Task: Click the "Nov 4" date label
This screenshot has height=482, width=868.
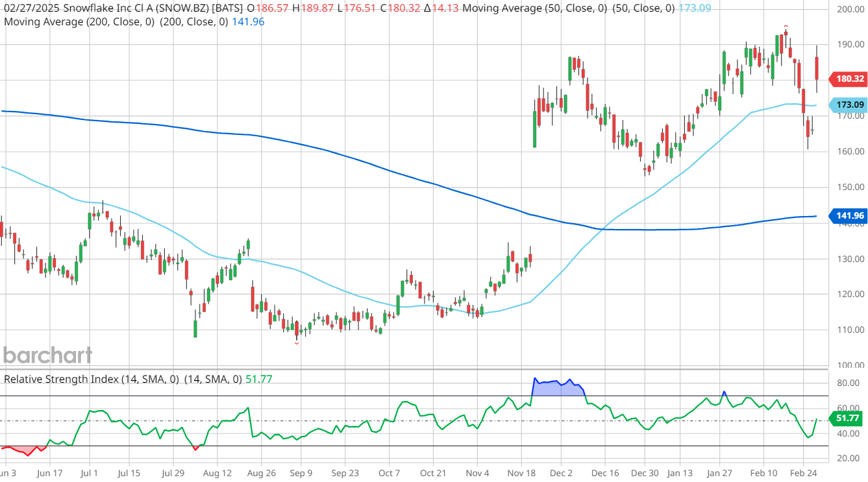Action: tap(477, 474)
